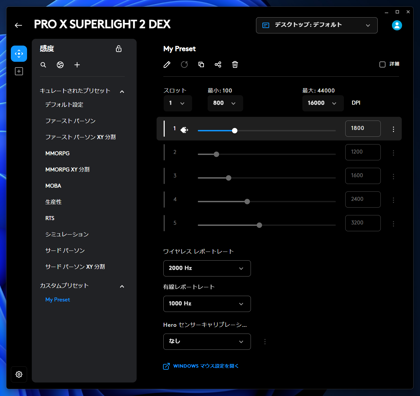Select the assignments sidebar icon below sensitivity
This screenshot has height=396, width=420.
pyautogui.click(x=19, y=71)
